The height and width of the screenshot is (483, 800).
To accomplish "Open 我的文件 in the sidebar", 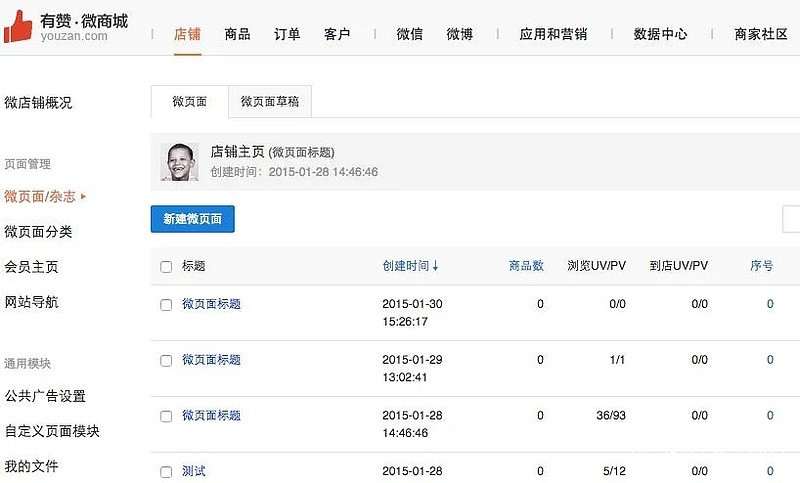I will point(31,466).
